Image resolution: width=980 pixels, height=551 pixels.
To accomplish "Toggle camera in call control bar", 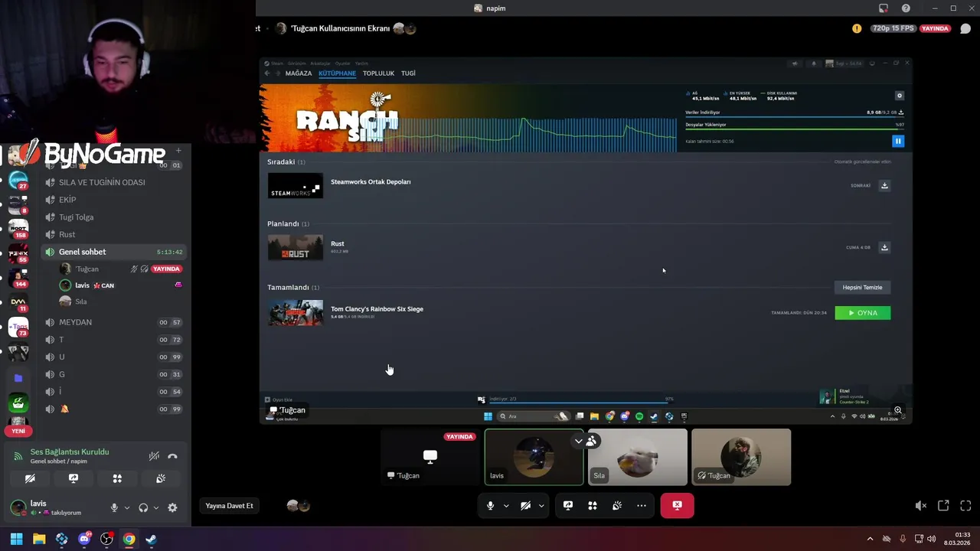I will 525,506.
